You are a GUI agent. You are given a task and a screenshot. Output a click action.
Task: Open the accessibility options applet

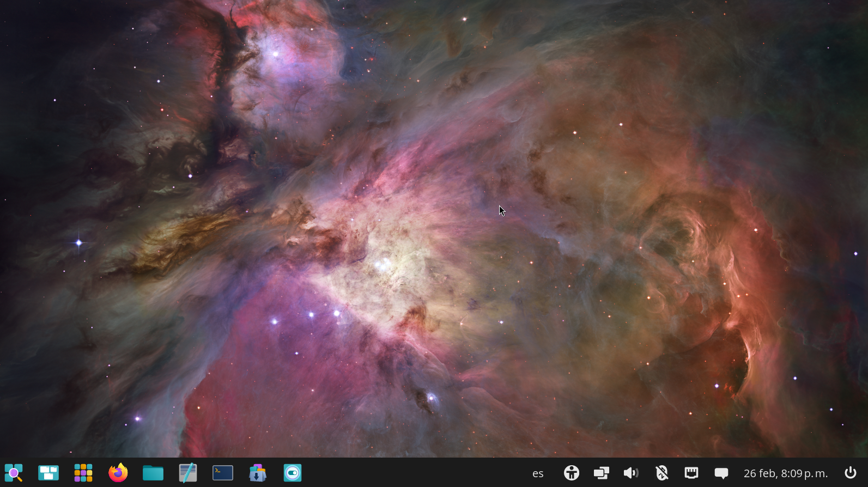tap(572, 473)
